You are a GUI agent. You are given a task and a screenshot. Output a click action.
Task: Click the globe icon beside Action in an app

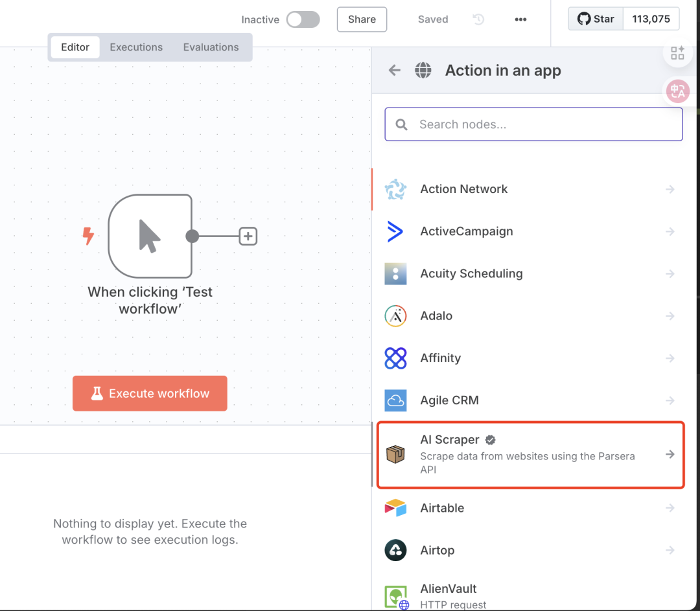423,70
